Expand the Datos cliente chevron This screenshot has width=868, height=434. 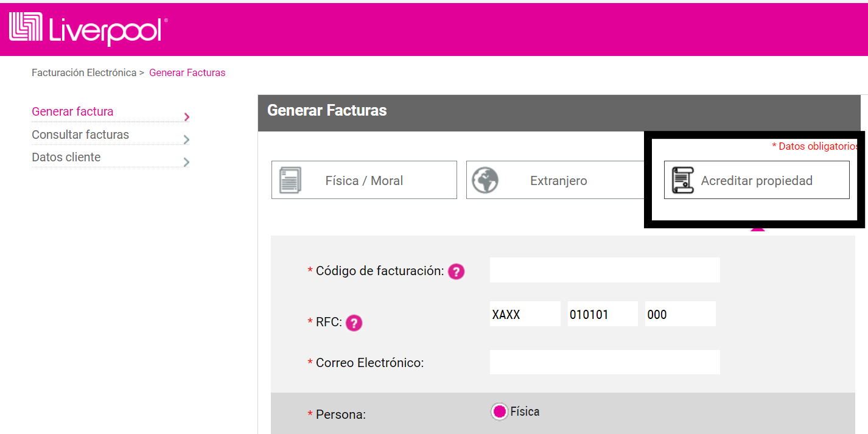coord(186,162)
